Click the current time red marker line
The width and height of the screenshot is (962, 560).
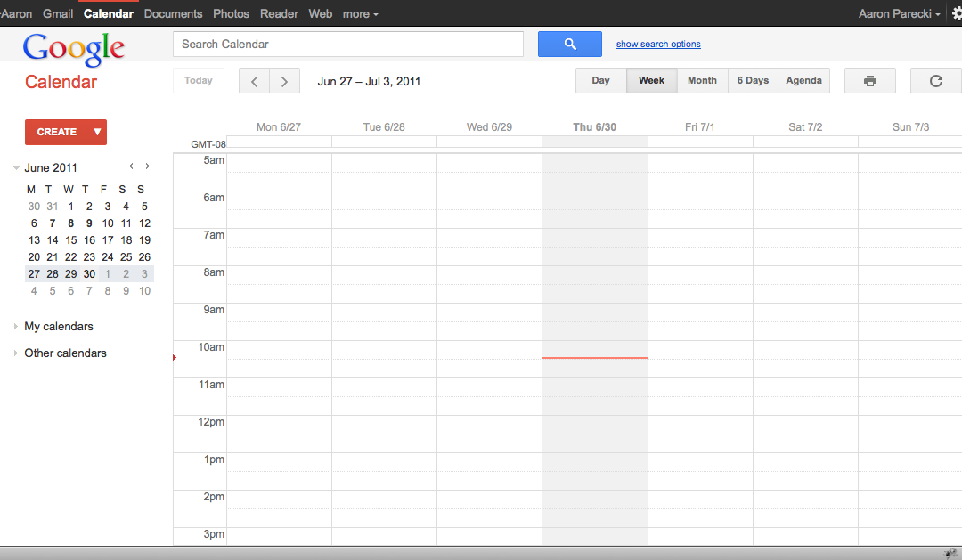(x=594, y=358)
